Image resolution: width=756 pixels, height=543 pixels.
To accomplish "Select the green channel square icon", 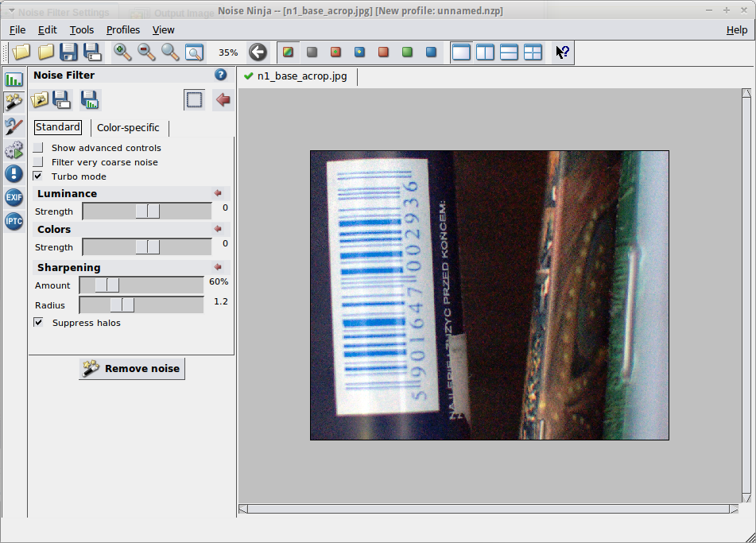I will (x=407, y=52).
